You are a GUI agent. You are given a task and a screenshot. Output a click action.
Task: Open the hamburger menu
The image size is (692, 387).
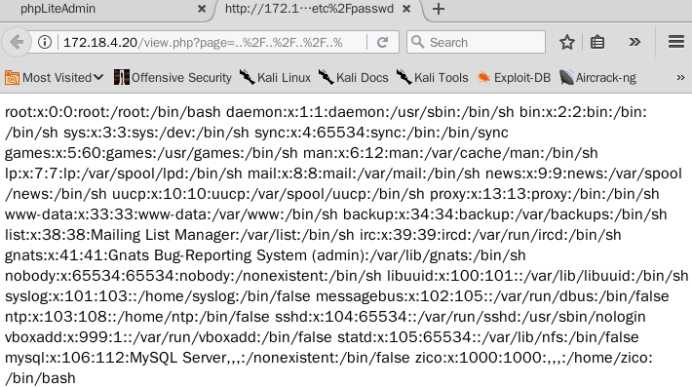coord(676,42)
